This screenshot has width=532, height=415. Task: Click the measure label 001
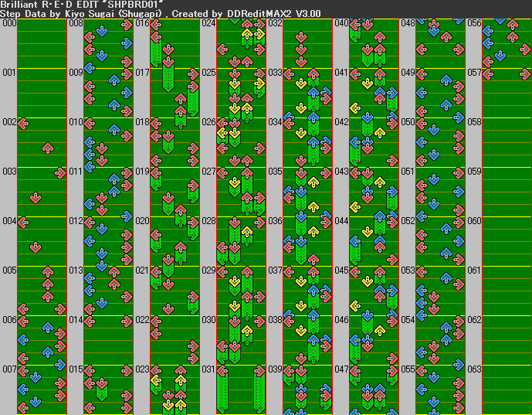9,73
